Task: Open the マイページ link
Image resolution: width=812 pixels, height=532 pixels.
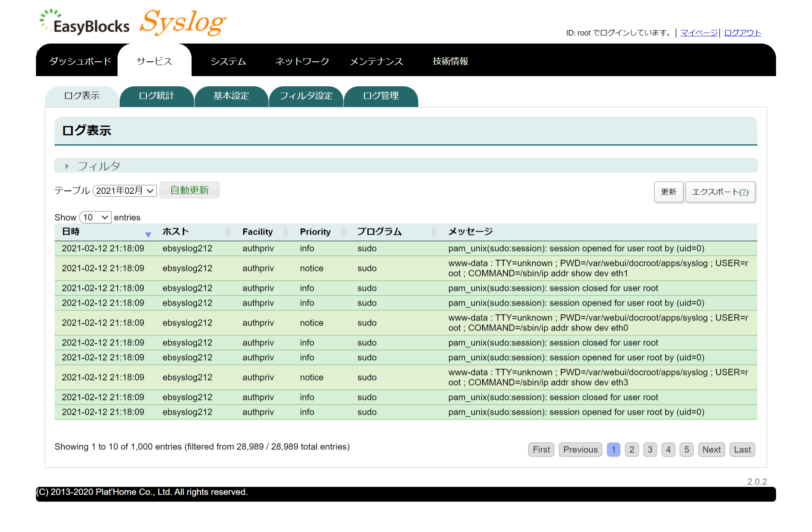Action: [x=699, y=33]
